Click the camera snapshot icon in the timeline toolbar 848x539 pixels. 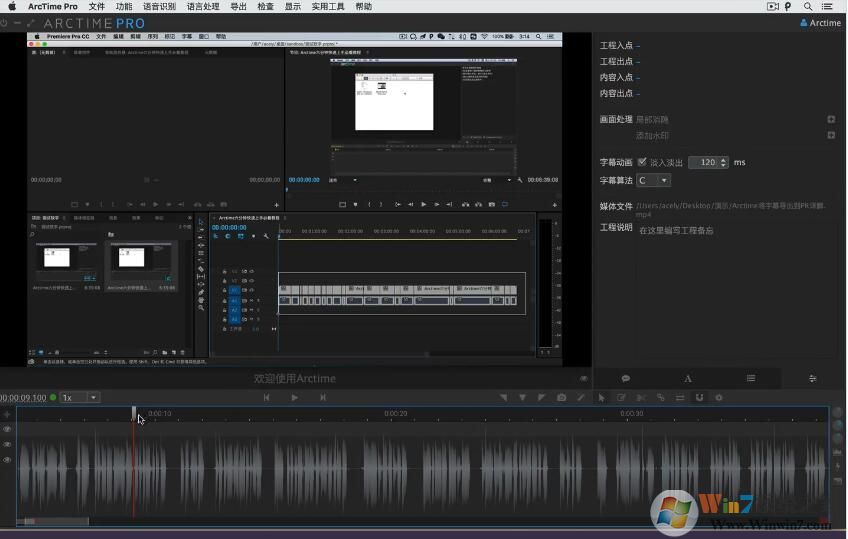pyautogui.click(x=561, y=398)
